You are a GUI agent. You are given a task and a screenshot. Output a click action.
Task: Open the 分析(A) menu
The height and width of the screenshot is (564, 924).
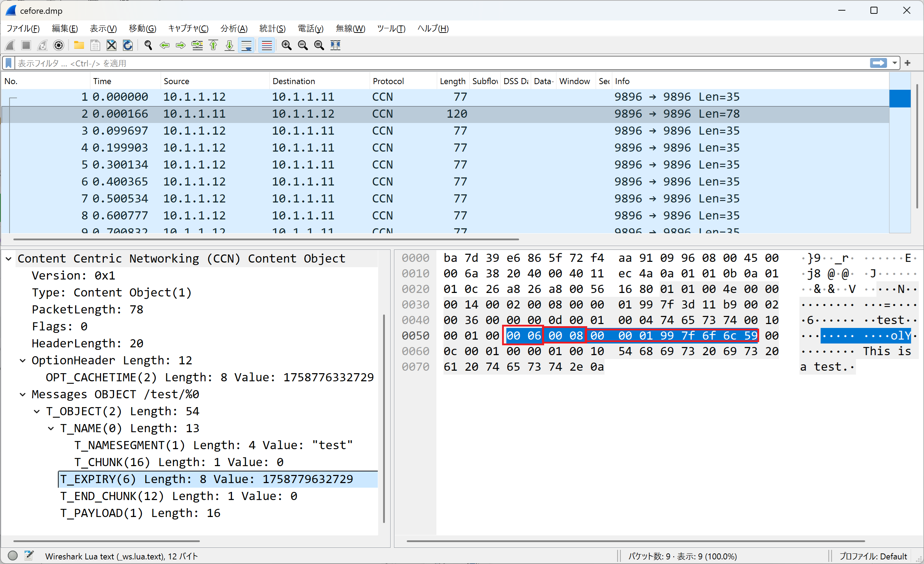click(x=234, y=29)
